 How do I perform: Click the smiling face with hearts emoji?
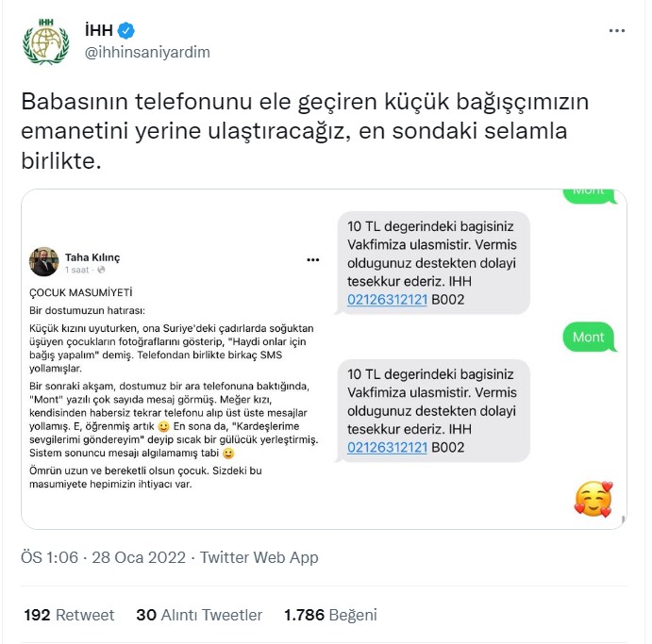[x=593, y=497]
